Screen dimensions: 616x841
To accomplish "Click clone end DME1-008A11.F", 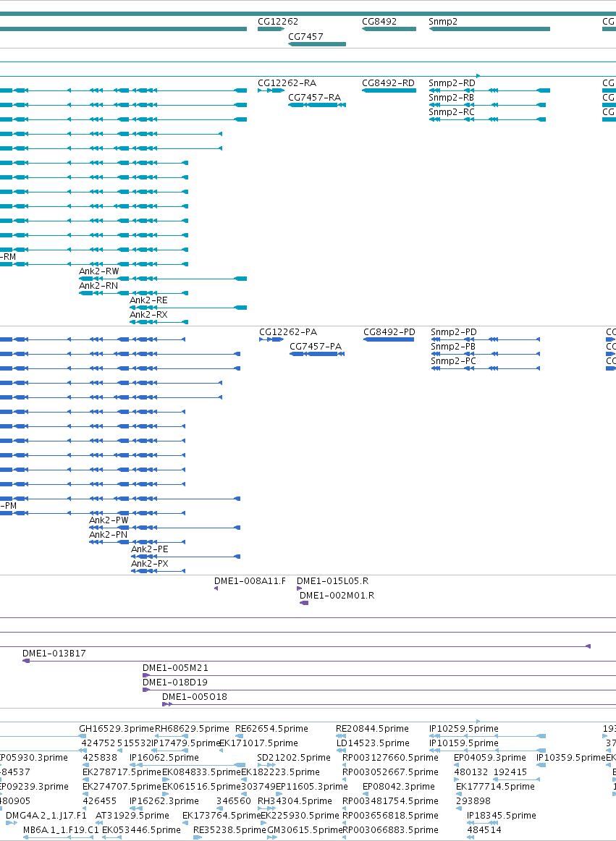I will 250,581.
